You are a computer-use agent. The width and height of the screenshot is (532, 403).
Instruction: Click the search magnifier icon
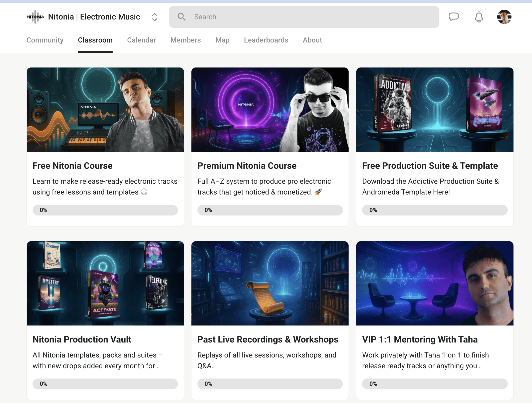(181, 17)
